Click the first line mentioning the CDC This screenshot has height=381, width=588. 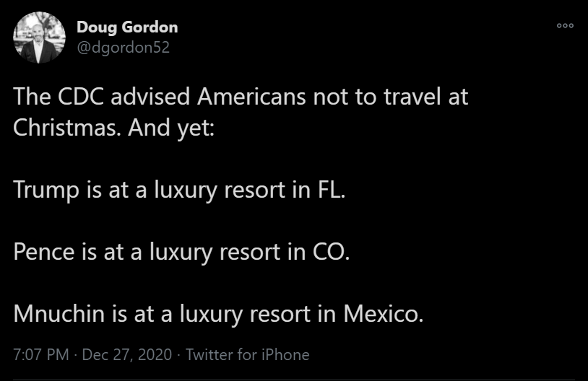tap(241, 97)
